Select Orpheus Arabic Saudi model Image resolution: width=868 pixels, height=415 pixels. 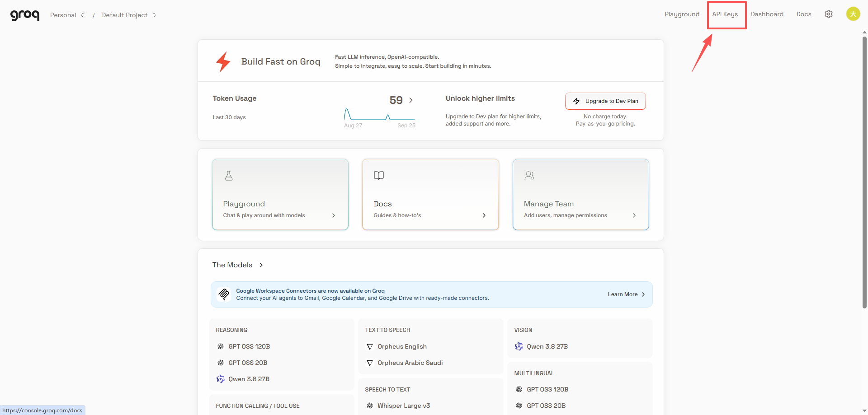(x=410, y=363)
